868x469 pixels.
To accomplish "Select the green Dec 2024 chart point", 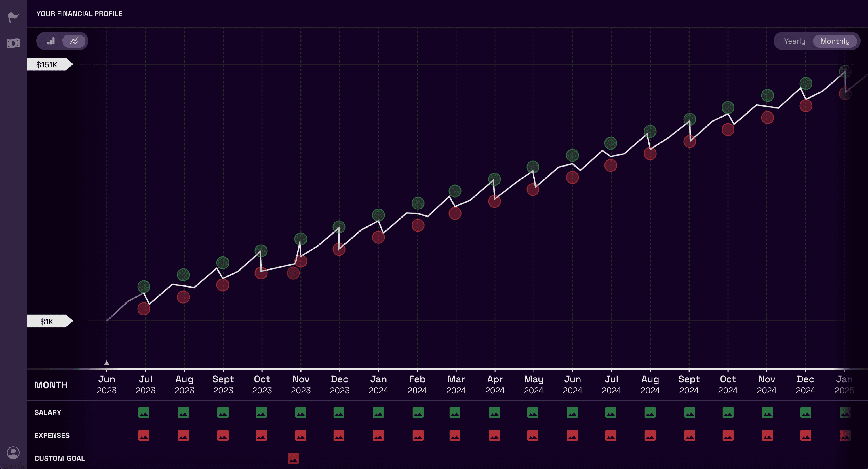I will 806,83.
